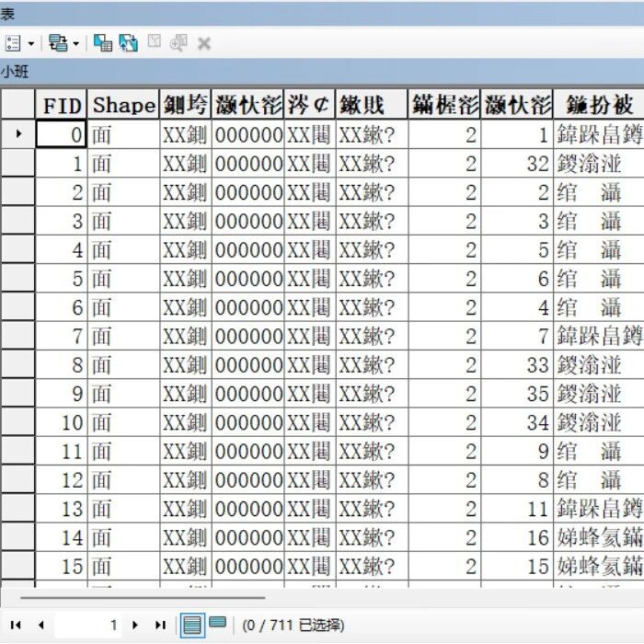Open the Table Options menu icon
The image size is (644, 644).
click(x=13, y=42)
